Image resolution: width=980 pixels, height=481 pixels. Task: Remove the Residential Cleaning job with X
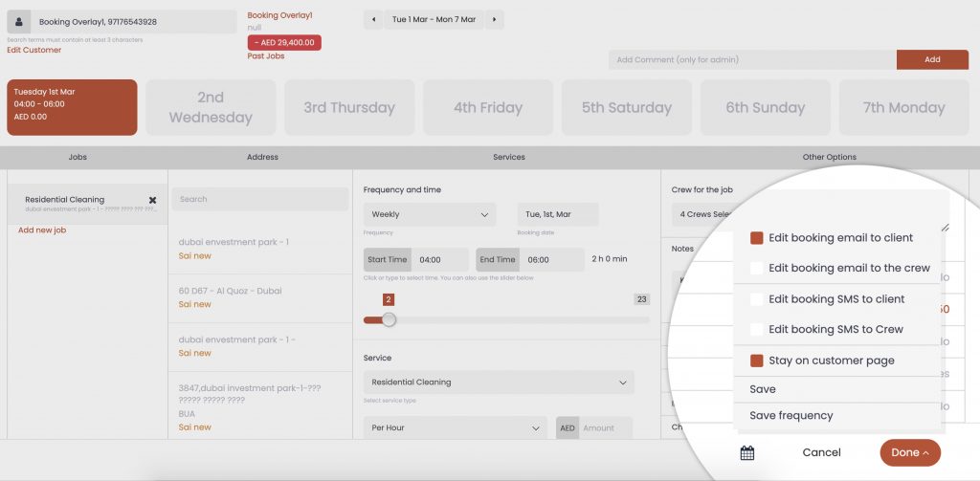[x=152, y=200]
